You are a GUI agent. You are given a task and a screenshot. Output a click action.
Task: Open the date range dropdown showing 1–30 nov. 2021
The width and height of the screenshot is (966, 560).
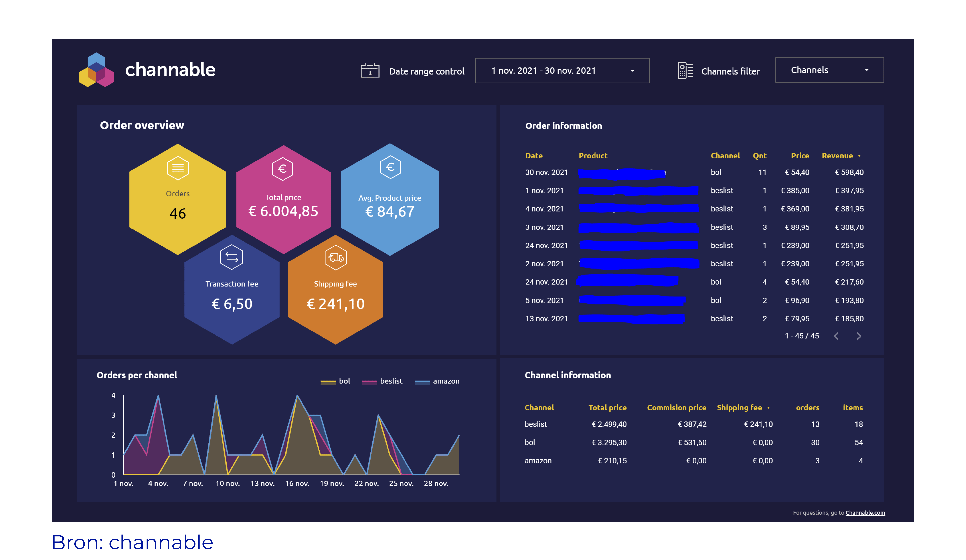(562, 71)
